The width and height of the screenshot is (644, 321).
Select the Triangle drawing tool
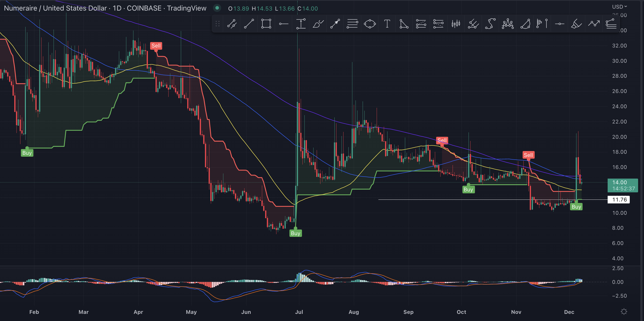click(x=404, y=24)
